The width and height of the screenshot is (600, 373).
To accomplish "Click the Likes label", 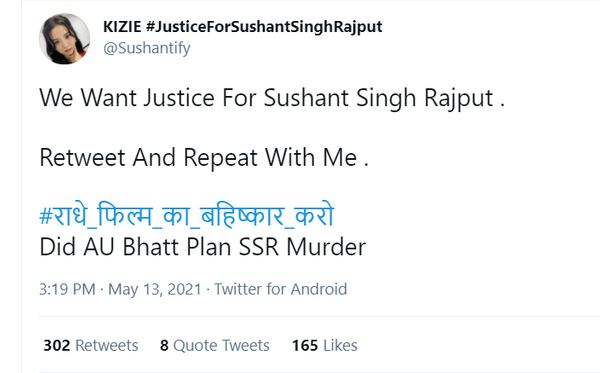I will [340, 345].
